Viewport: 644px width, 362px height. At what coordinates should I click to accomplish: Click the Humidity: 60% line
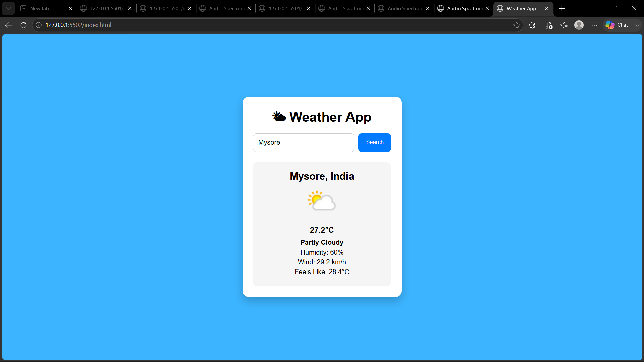tap(322, 252)
